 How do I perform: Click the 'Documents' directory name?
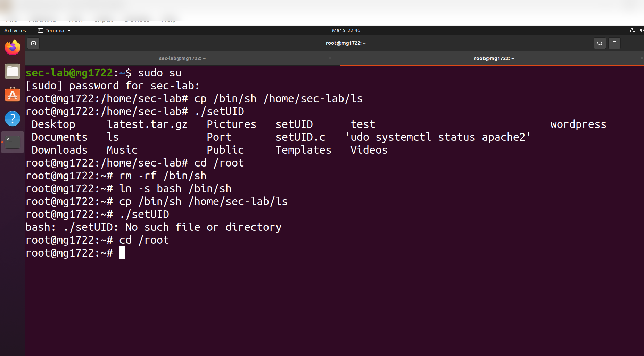tap(59, 137)
